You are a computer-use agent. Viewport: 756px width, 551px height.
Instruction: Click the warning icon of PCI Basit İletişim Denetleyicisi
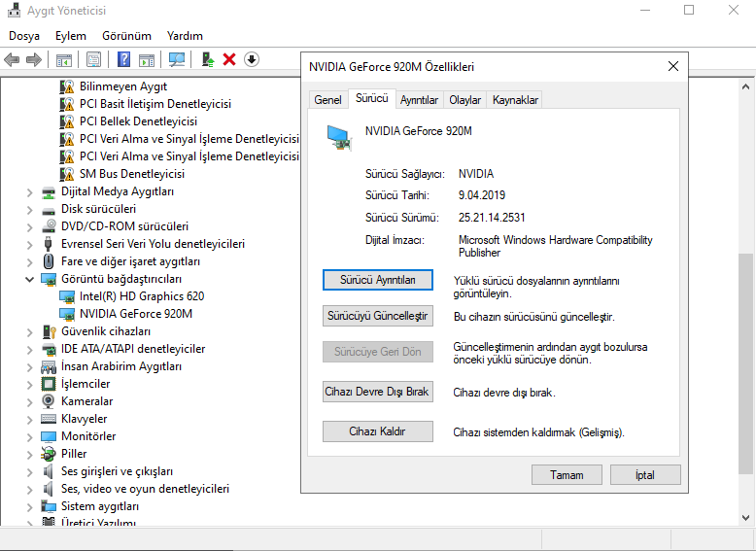coord(66,104)
